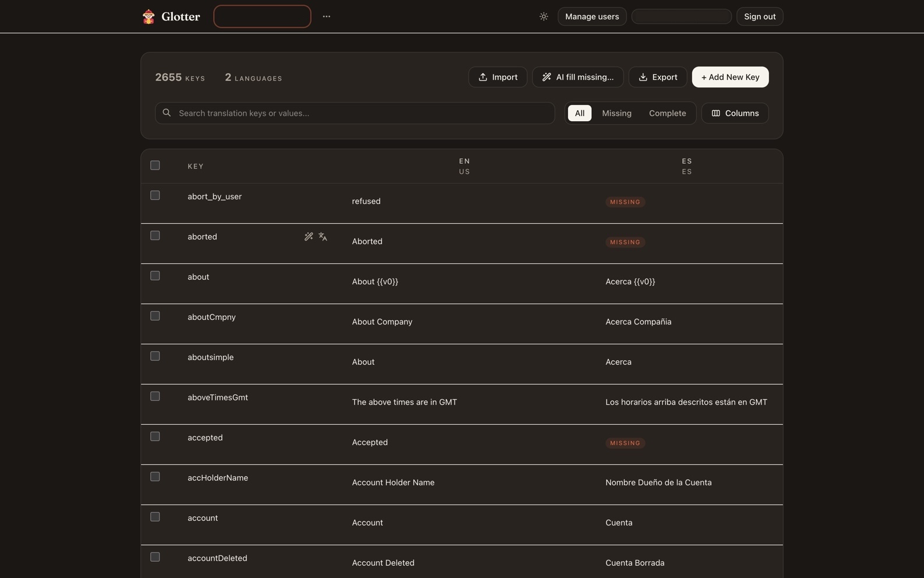Click the project name box beside Glotter
924x578 pixels.
[x=262, y=16]
